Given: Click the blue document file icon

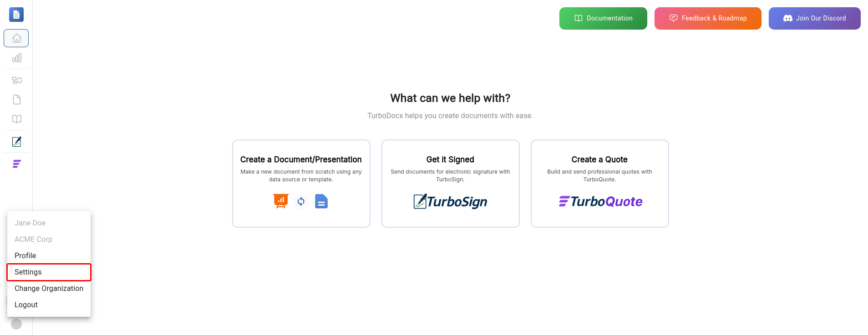Looking at the screenshot, I should click(x=321, y=201).
